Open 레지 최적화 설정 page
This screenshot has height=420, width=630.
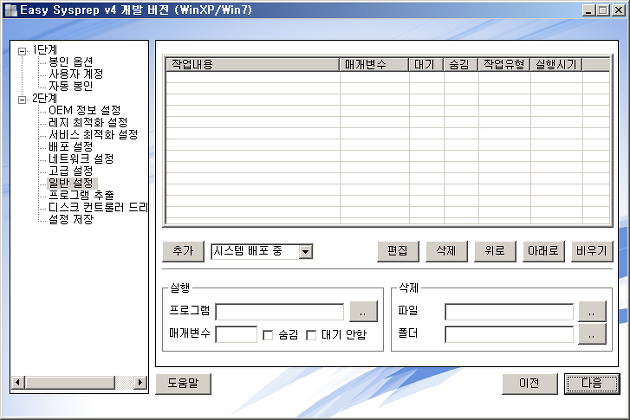click(88, 122)
